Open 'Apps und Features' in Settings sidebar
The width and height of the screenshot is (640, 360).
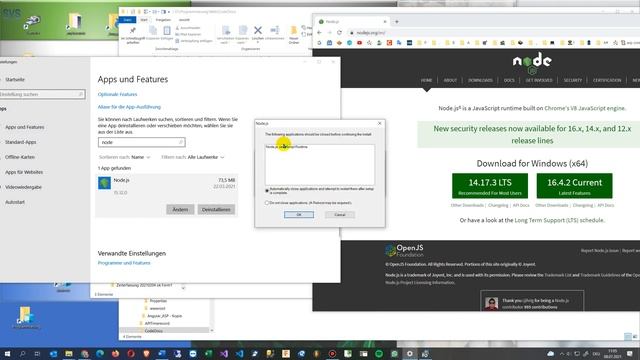pos(24,127)
